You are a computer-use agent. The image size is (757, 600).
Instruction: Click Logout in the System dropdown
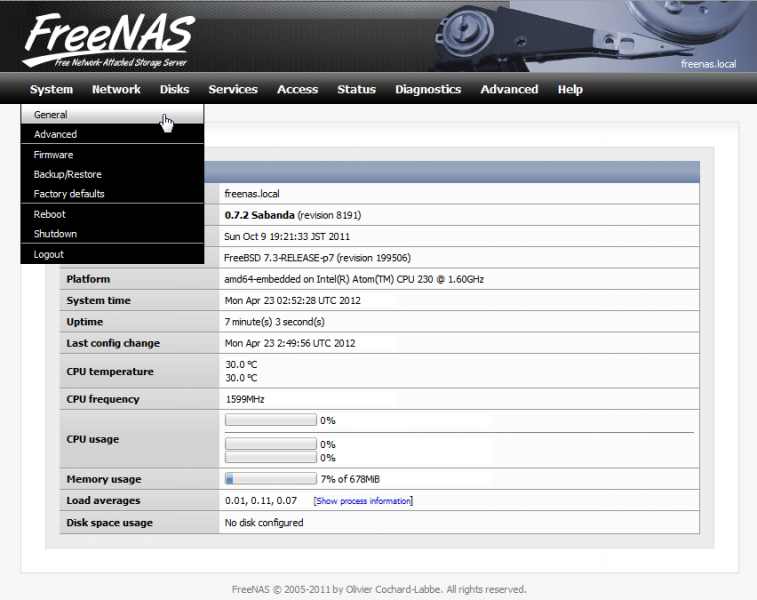(x=112, y=254)
